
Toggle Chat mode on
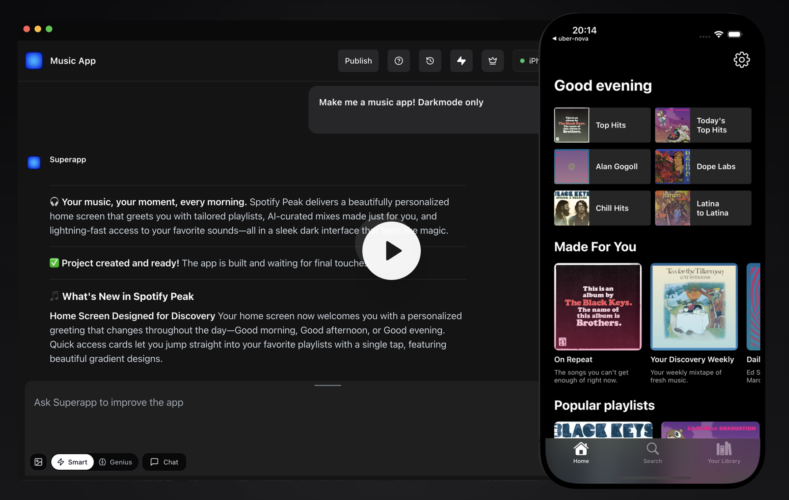point(164,462)
